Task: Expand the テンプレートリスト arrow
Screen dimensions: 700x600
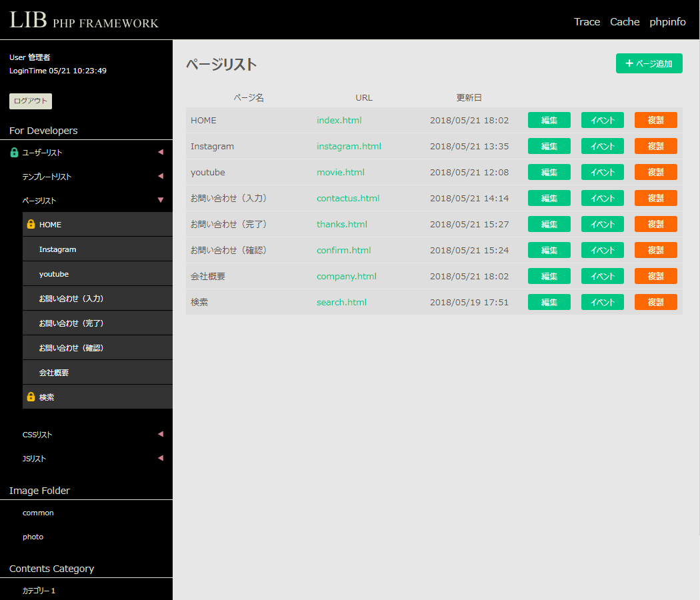Action: click(161, 176)
